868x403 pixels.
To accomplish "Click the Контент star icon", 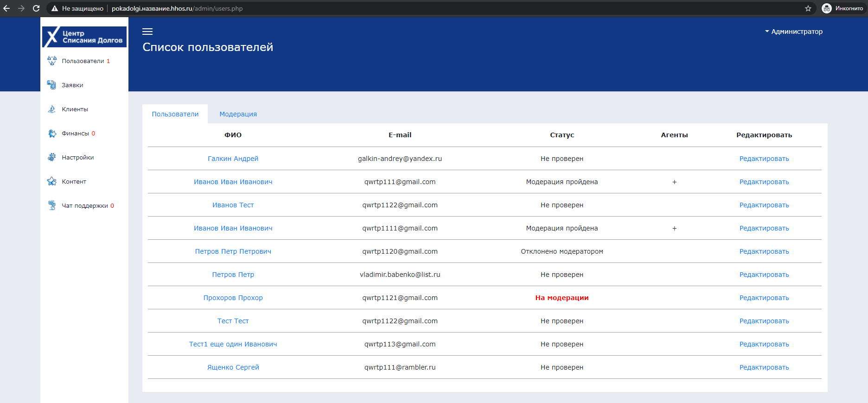I will coord(52,181).
